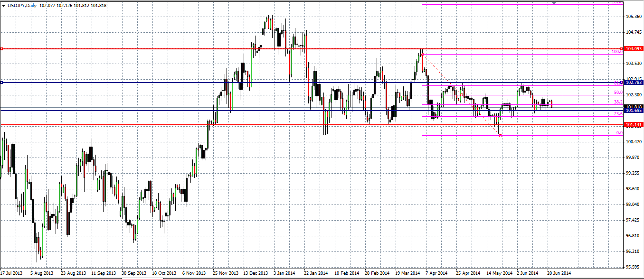Click the 28 Feb 2014 date label

pyautogui.click(x=377, y=274)
